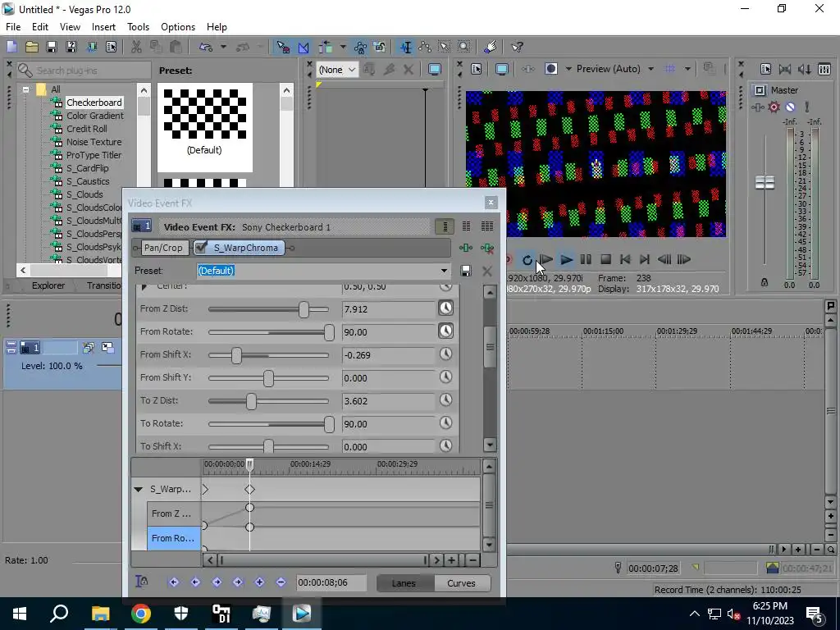
Task: Mute the Master bus
Action: (x=790, y=107)
